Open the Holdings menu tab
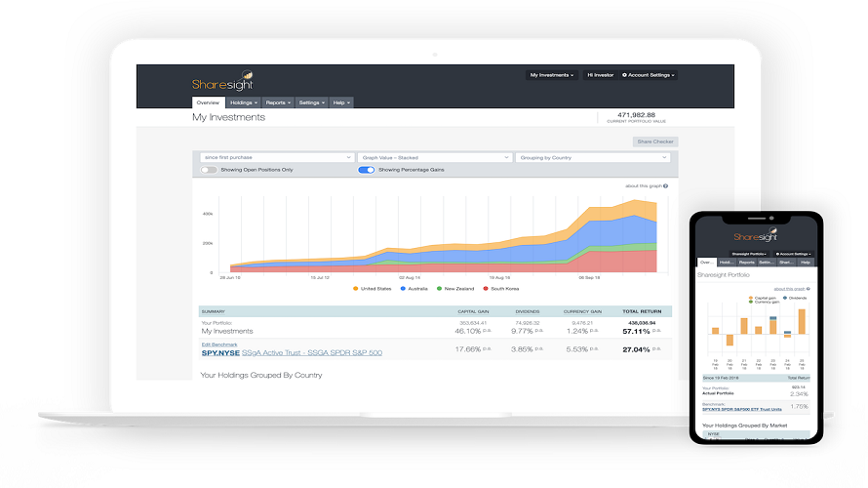 (x=244, y=102)
